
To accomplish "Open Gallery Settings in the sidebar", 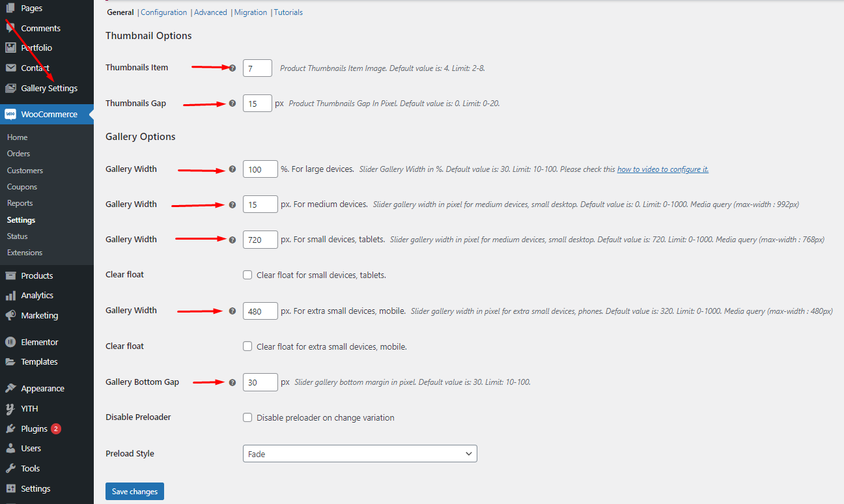I will click(x=49, y=88).
